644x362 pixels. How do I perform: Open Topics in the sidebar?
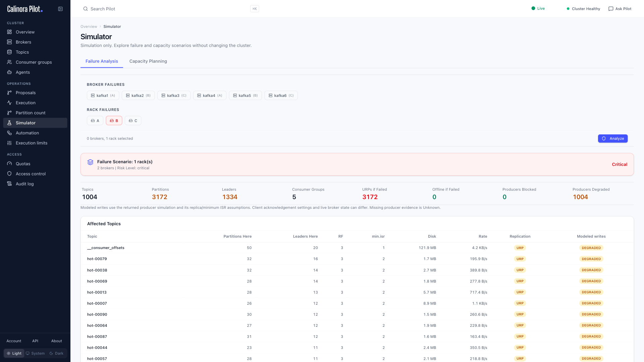(x=35, y=52)
